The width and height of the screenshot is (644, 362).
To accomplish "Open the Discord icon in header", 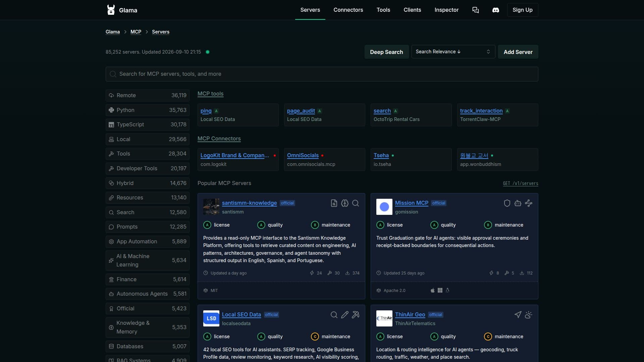I will point(495,10).
